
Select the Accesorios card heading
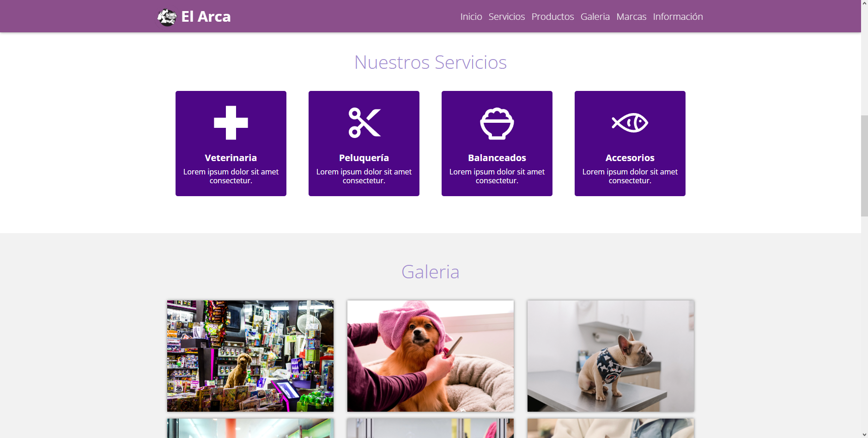(x=630, y=158)
